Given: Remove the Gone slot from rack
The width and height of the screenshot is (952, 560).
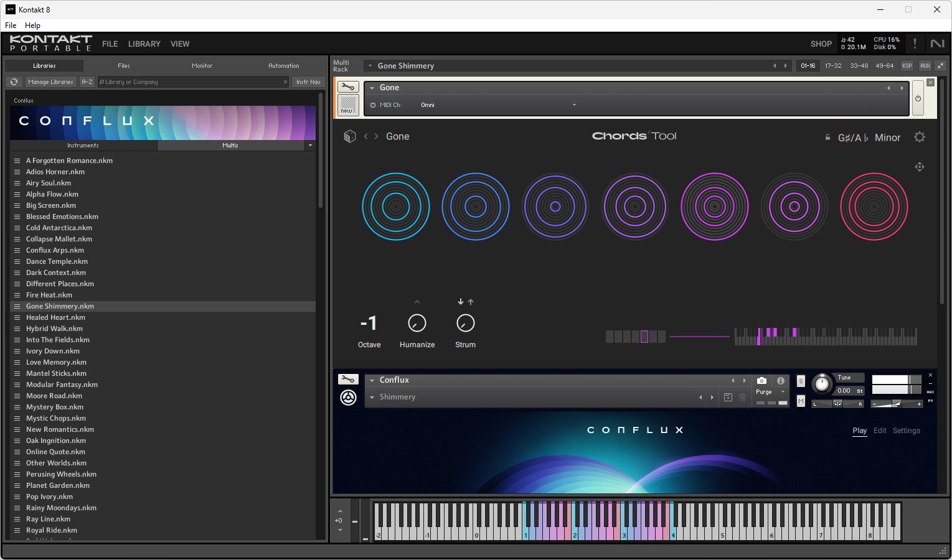Looking at the screenshot, I should pos(930,82).
